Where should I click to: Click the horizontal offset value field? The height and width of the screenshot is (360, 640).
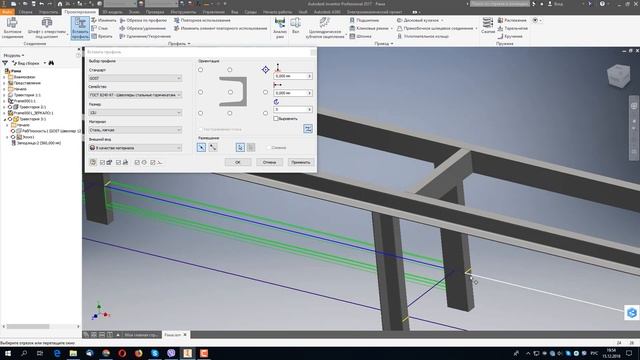[x=293, y=93]
